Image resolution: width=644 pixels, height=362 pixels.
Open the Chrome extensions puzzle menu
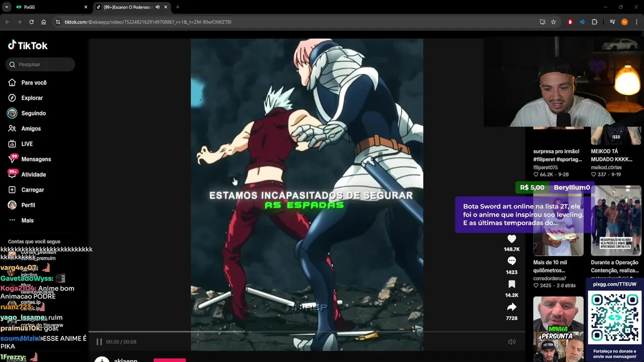click(594, 22)
